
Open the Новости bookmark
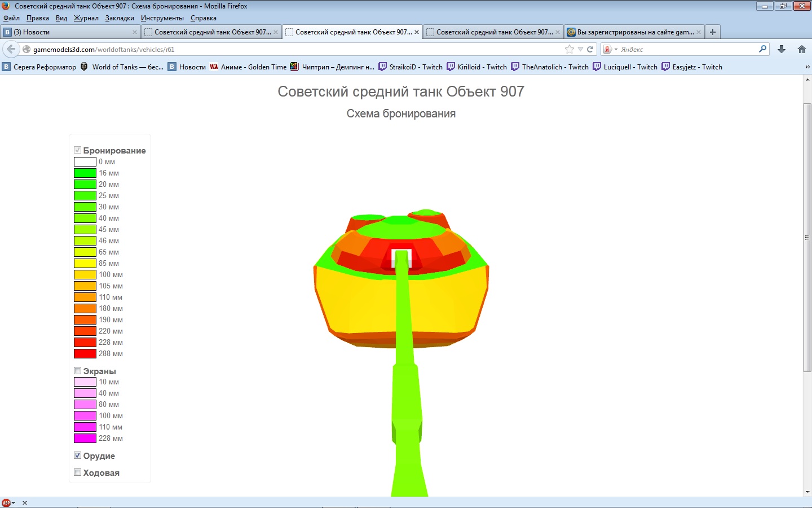pyautogui.click(x=187, y=67)
